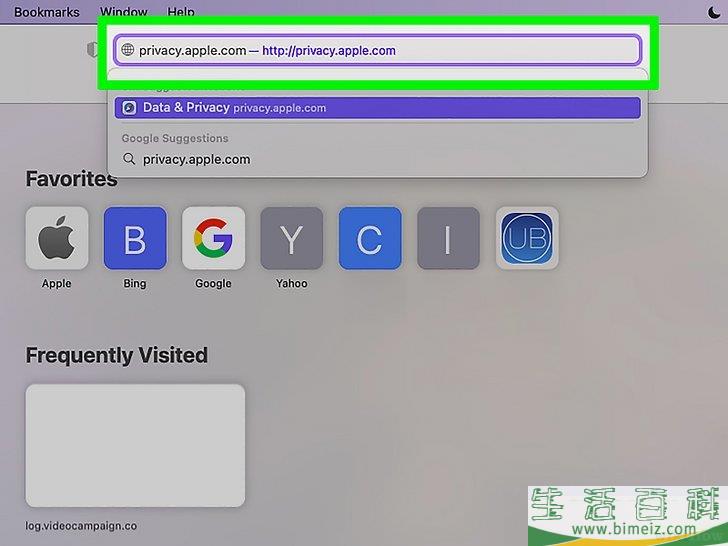Click the magnifier icon in Google Suggestions
The image size is (728, 546).
(x=129, y=159)
